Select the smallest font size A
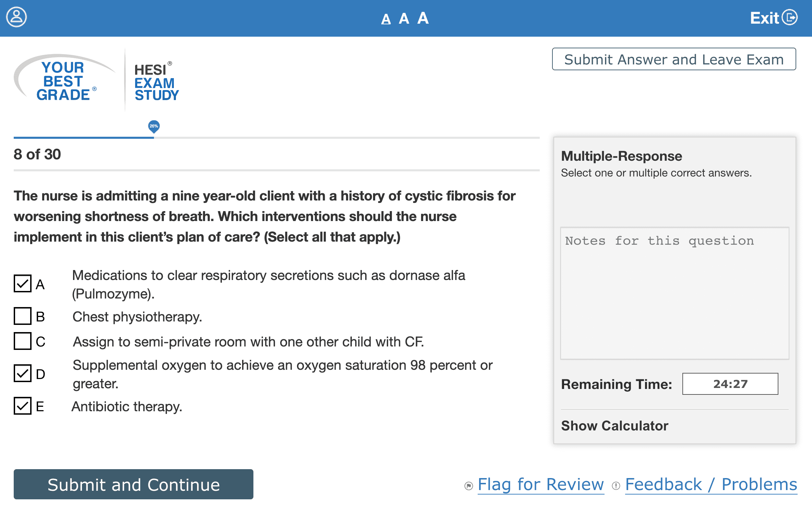Screen dimensions: 812x512 [386, 19]
